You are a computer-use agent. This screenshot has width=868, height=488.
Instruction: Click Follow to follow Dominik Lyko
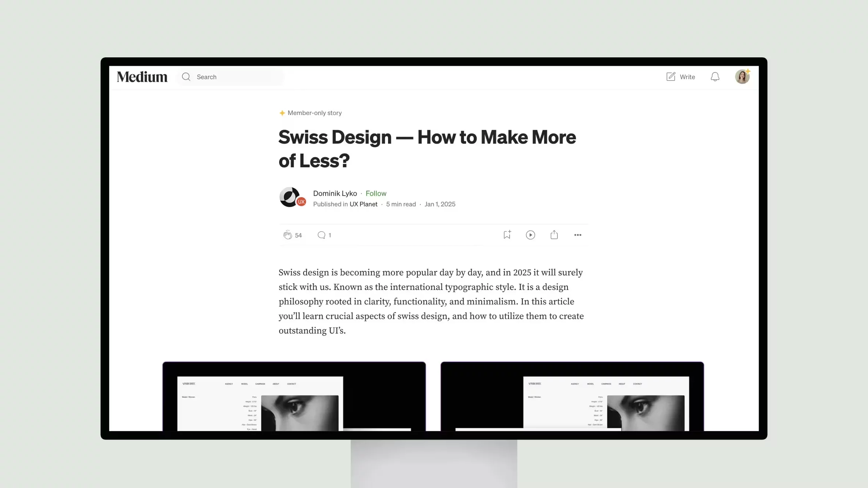point(376,193)
